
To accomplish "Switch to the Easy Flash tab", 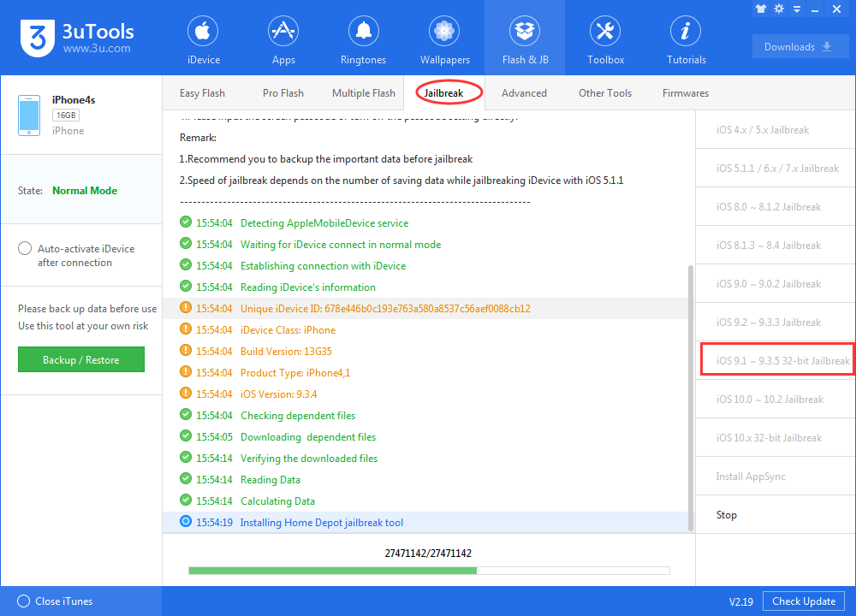I will pyautogui.click(x=202, y=93).
